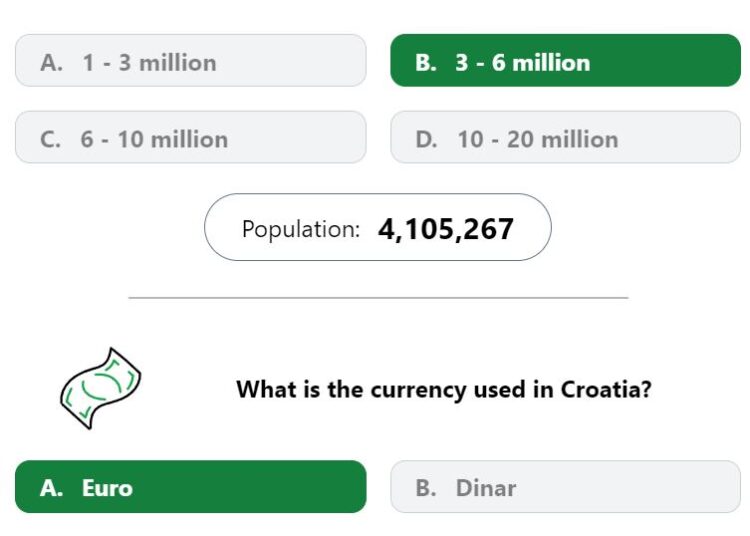750x536 pixels.
Task: Click the "A." letter beside Euro
Action: (x=52, y=488)
